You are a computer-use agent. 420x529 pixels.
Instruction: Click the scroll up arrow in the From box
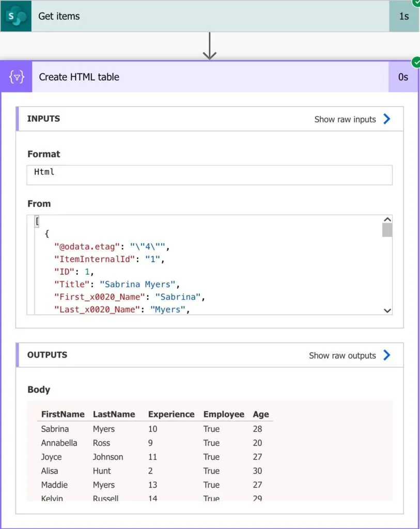387,219
